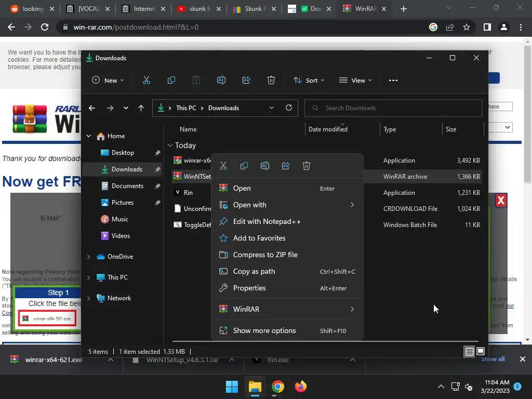This screenshot has height=399, width=532.
Task: Collapse the Home tree node
Action: tap(88, 136)
